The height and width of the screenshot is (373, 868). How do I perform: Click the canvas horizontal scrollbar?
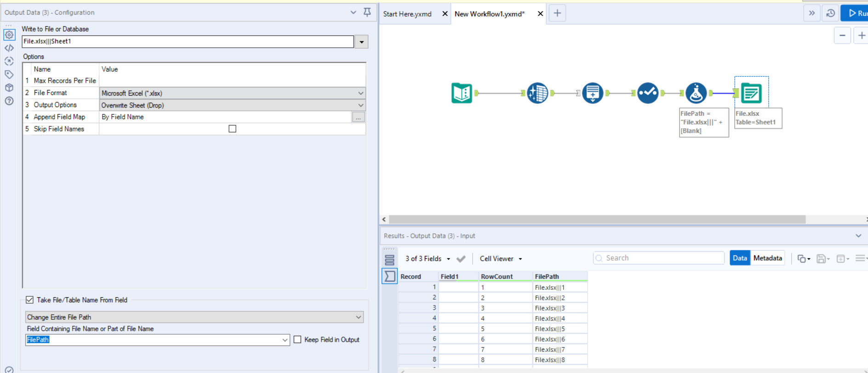(x=597, y=220)
